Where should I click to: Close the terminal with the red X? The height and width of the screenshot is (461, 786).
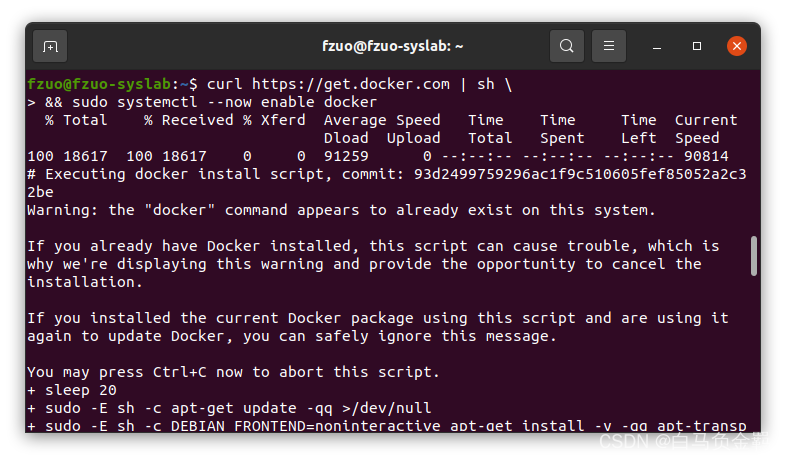click(737, 46)
